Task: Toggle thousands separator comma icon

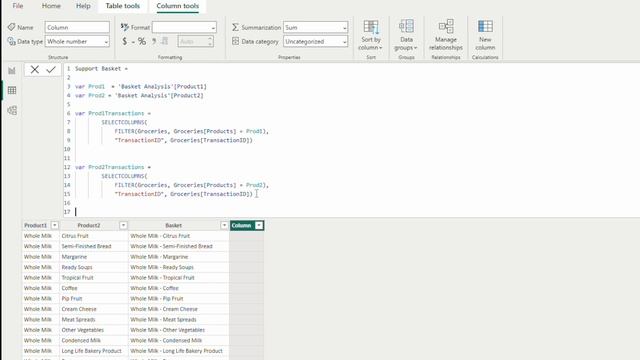Action: point(154,41)
